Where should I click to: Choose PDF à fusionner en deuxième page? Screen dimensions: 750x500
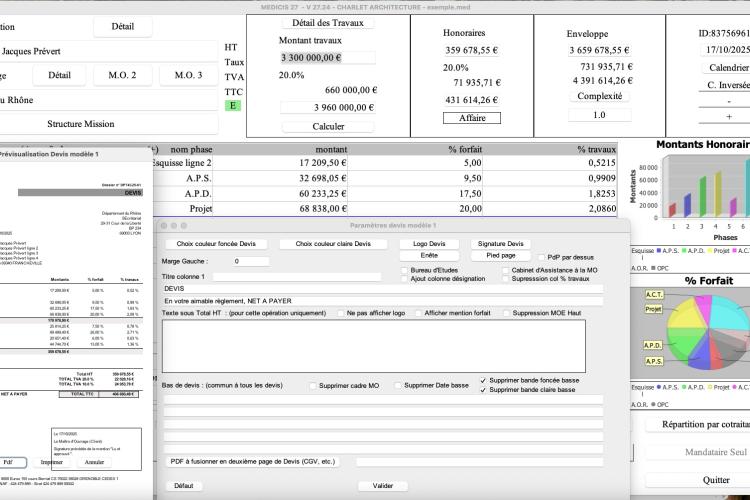coord(253,462)
